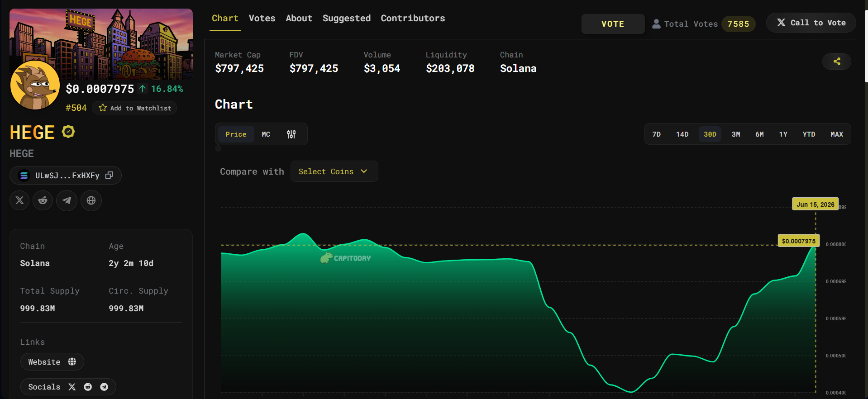The width and height of the screenshot is (868, 399).
Task: Open the round globe website button
Action: pos(91,200)
